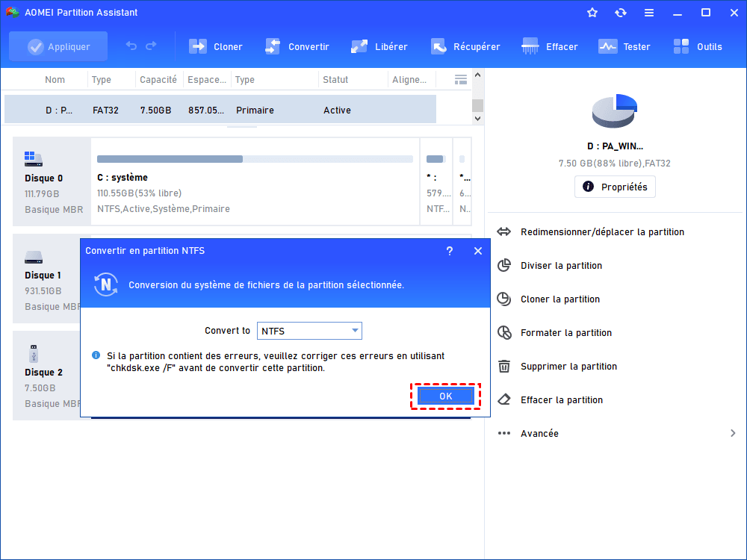The image size is (747, 560).
Task: Click the star favorite icon in title bar
Action: point(592,13)
